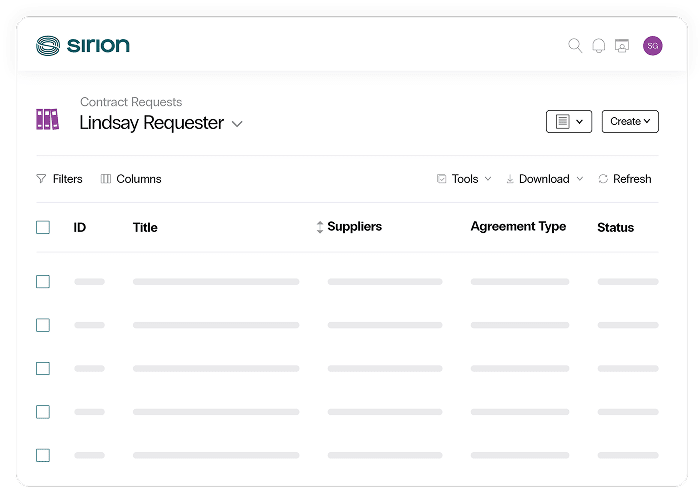Click the search magnifier icon
This screenshot has height=496, width=700.
click(x=575, y=46)
